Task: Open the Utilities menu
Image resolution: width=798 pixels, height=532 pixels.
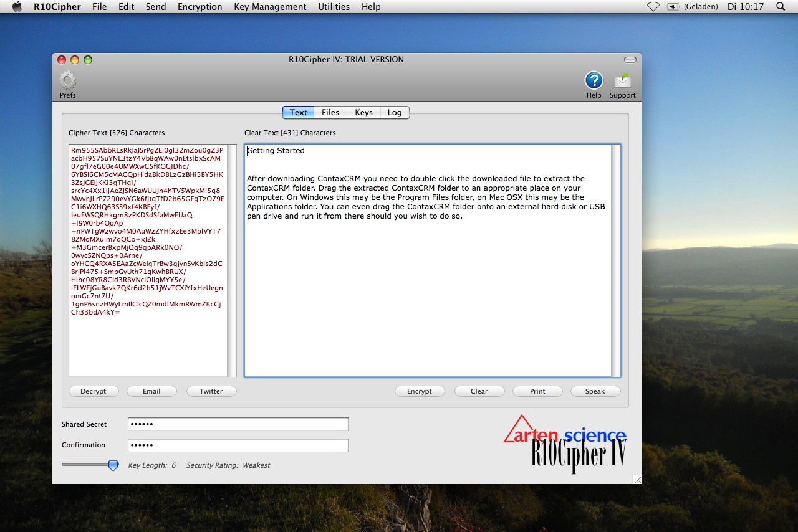Action: (334, 7)
